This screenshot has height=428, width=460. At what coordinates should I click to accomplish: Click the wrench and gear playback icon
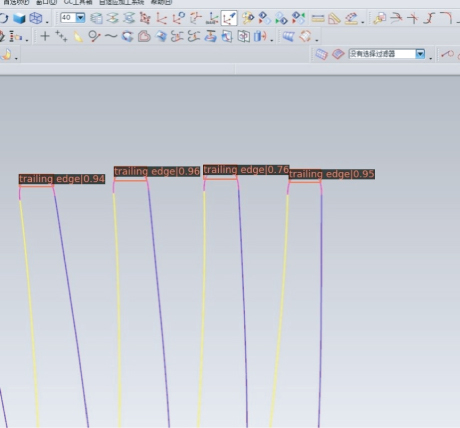(x=248, y=18)
